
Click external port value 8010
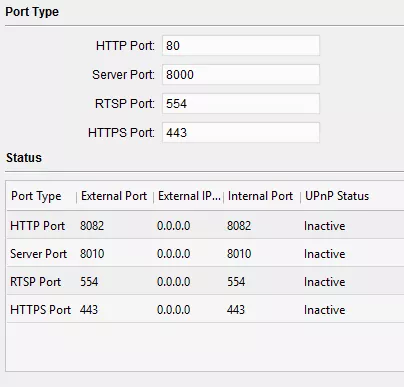point(92,254)
